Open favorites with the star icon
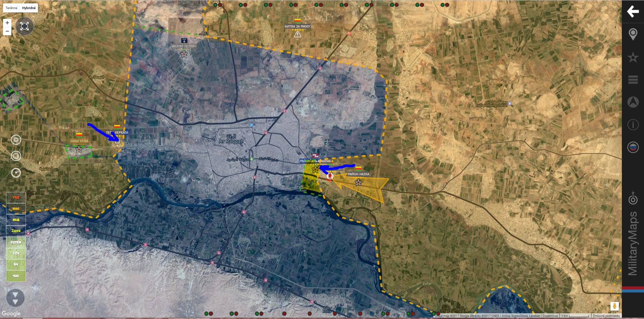Image resolution: width=644 pixels, height=319 pixels. [x=633, y=57]
